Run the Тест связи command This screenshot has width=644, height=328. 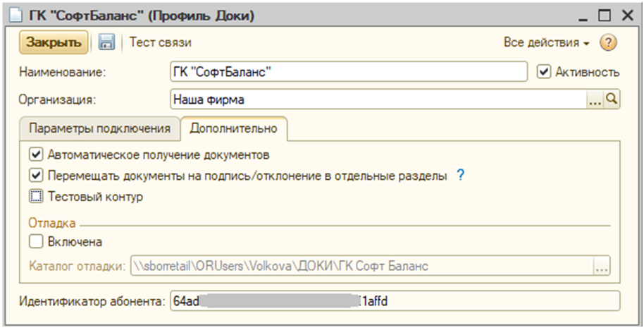(x=161, y=42)
